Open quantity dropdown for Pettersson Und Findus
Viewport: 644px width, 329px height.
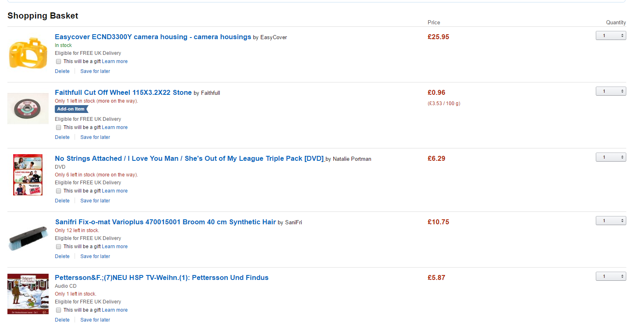pos(611,276)
